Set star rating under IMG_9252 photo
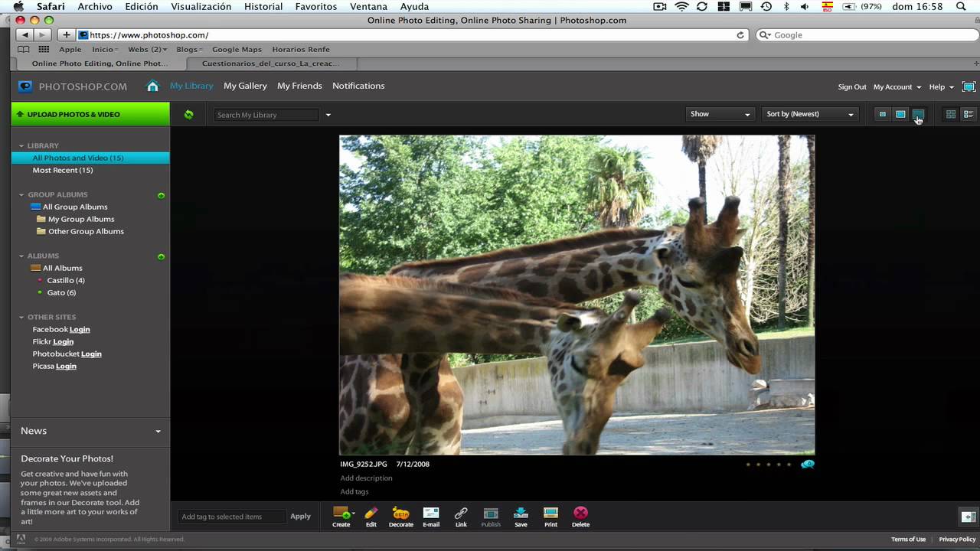 click(x=769, y=465)
